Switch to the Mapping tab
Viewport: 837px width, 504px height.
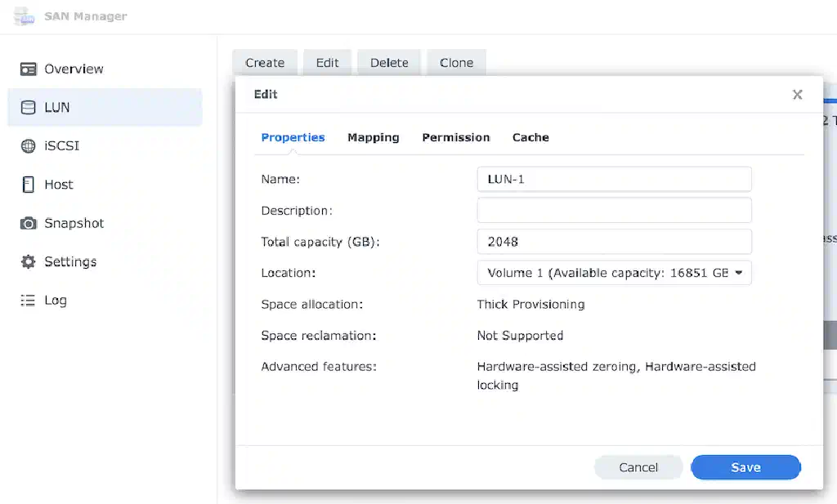[373, 137]
